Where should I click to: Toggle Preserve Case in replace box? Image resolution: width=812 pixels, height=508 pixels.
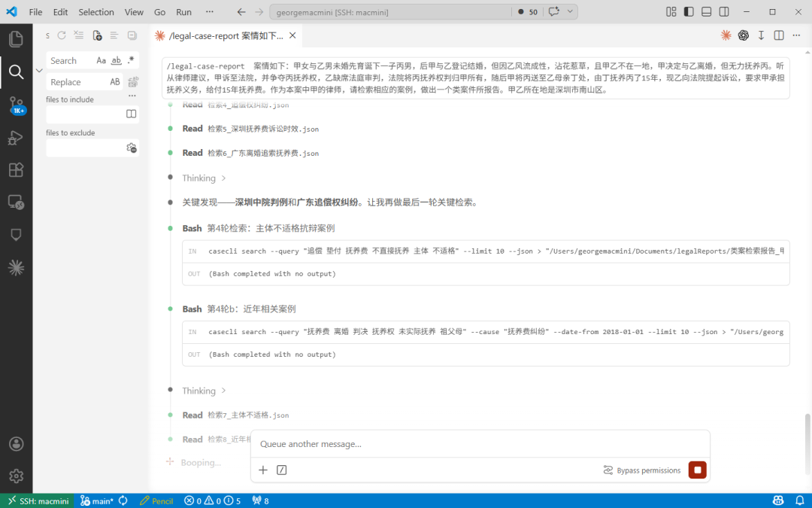[114, 82]
